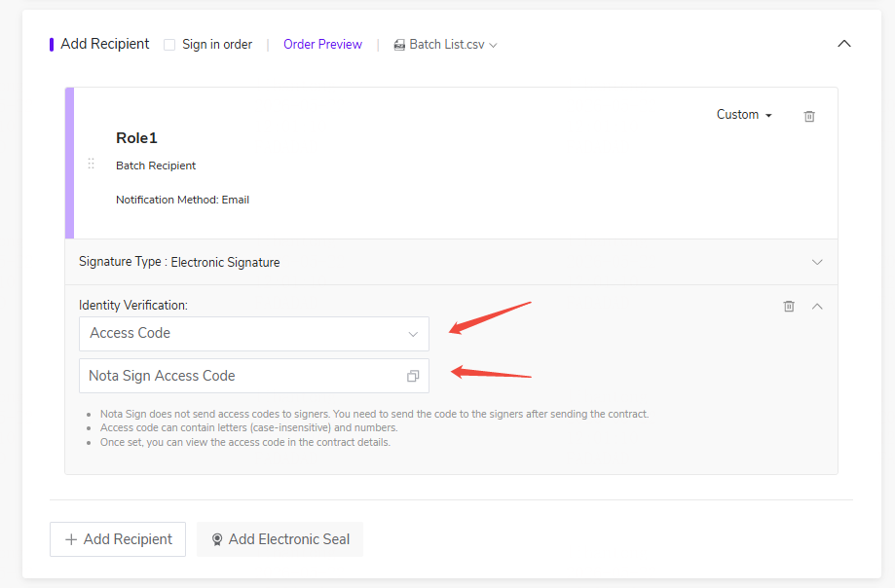Open the Access Code verification dropdown
This screenshot has height=588, width=895.
tap(254, 334)
